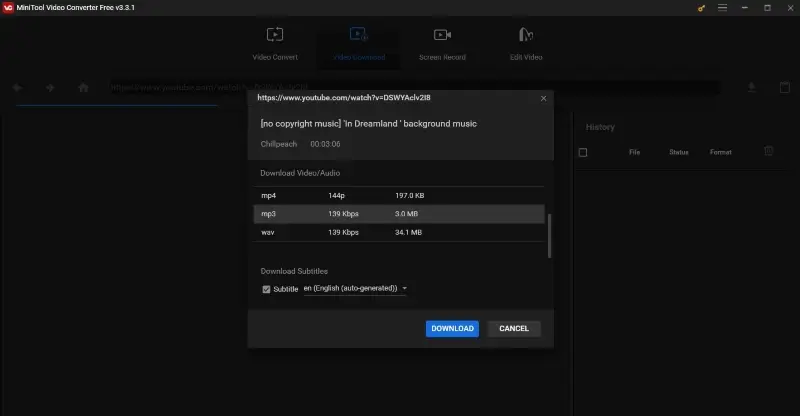Switch to the Video Download tab
The width and height of the screenshot is (800, 416).
(359, 44)
